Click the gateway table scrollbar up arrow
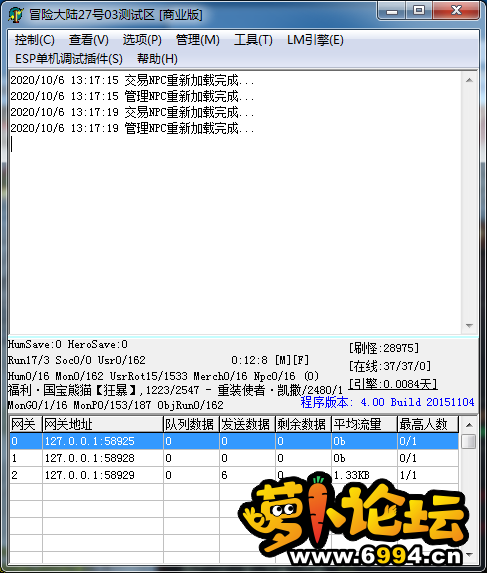The width and height of the screenshot is (487, 573). point(469,425)
